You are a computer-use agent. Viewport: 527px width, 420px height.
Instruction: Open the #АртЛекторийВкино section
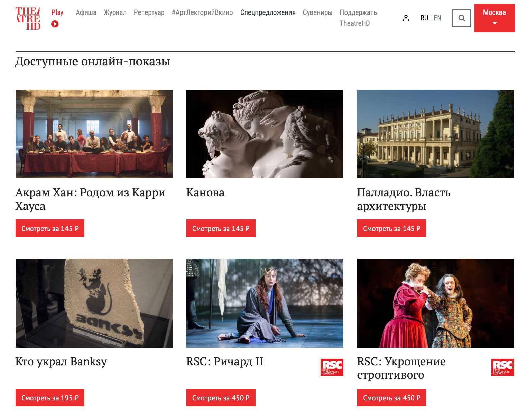202,12
